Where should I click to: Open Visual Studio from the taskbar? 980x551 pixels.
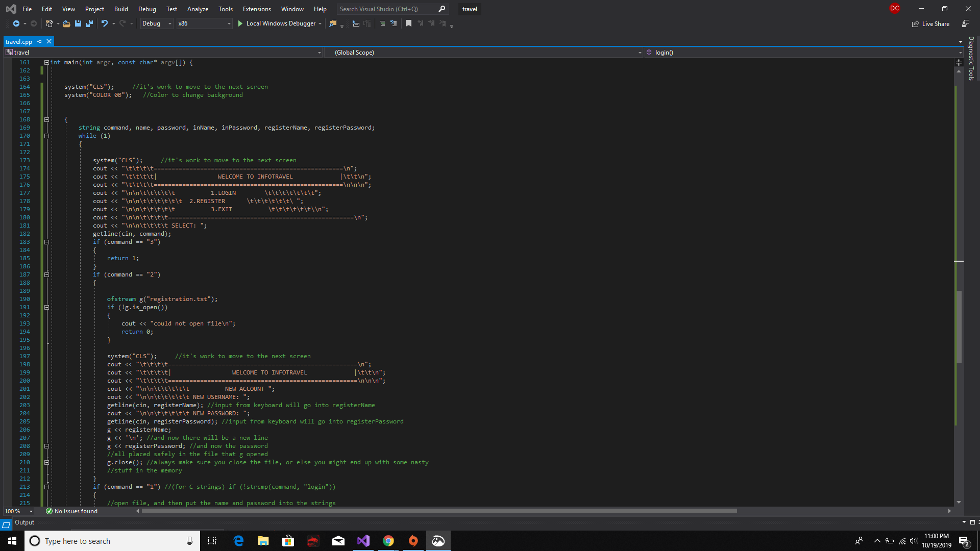tap(363, 541)
